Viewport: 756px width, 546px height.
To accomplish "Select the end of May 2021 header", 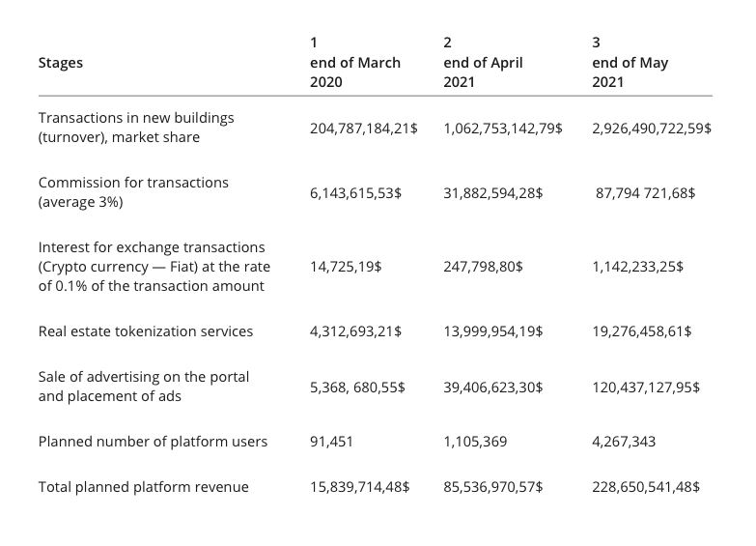I will click(630, 63).
